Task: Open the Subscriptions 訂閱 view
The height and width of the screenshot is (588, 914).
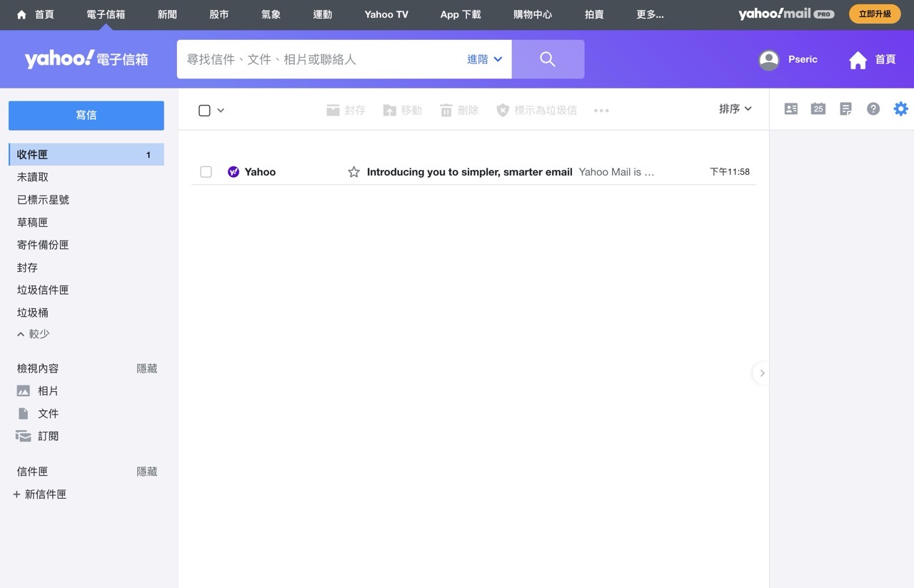Action: 37,436
